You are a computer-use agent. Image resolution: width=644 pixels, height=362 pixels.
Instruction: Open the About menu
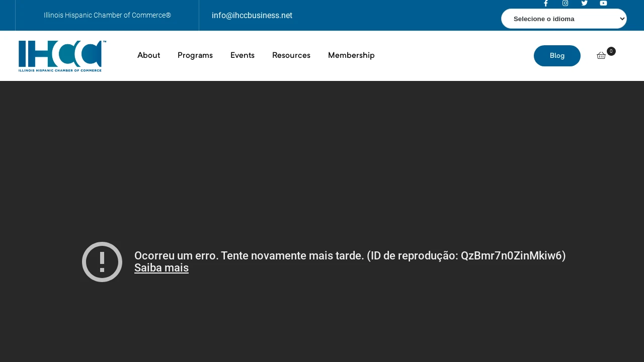coord(148,56)
